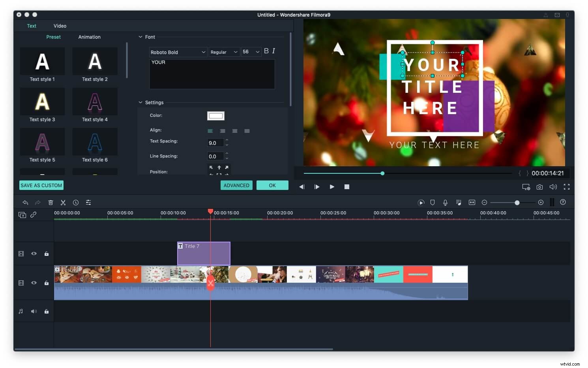Split the clip with the scissors tool
This screenshot has height=368, width=588.
(x=63, y=202)
